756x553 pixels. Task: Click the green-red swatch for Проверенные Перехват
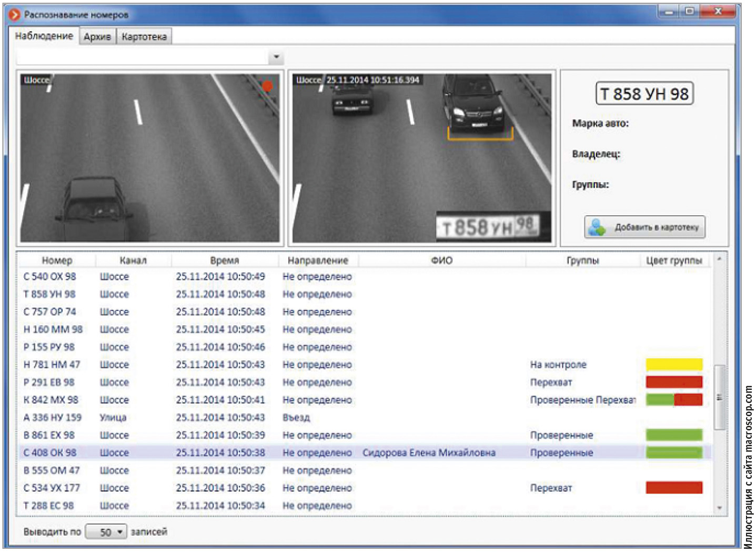(x=674, y=399)
